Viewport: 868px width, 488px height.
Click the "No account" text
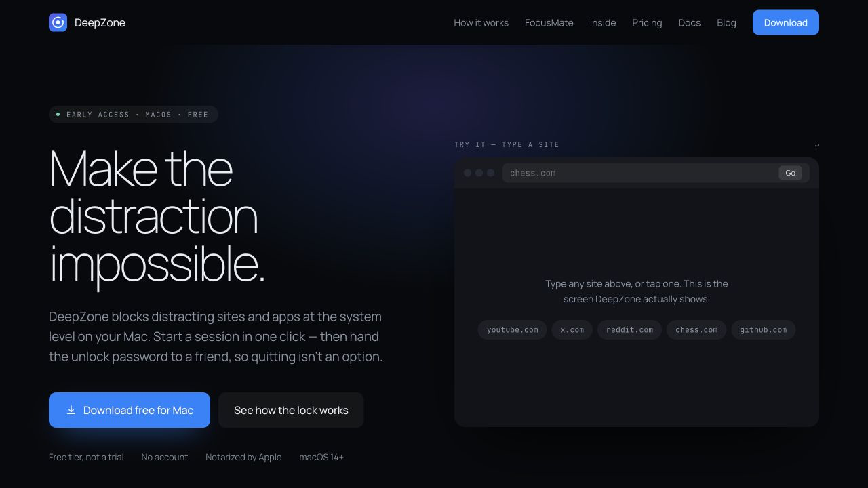(165, 457)
